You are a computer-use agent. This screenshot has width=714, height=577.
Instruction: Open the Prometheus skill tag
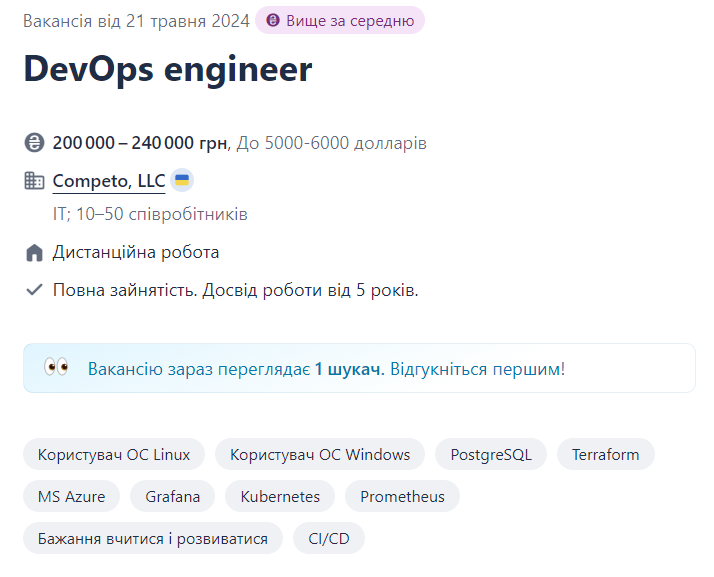pos(402,496)
